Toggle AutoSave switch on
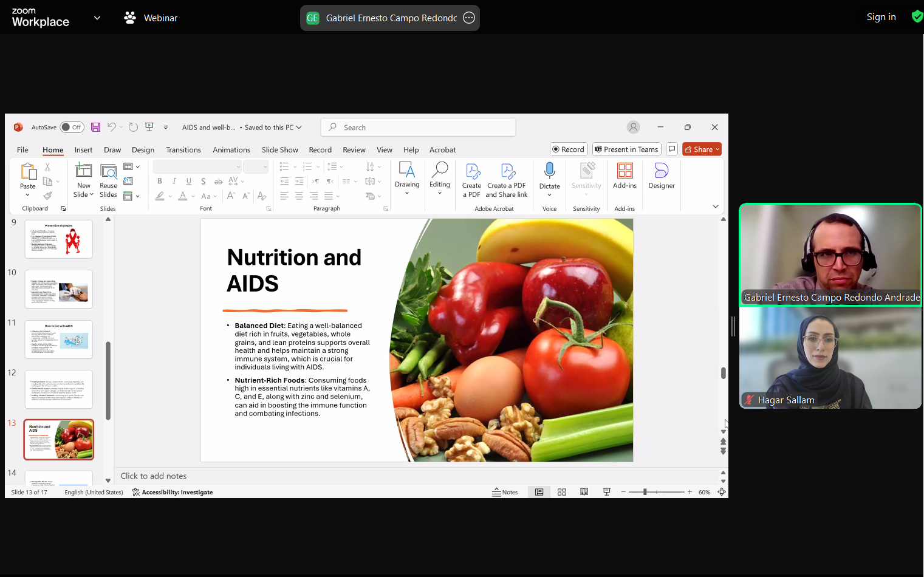 click(72, 127)
